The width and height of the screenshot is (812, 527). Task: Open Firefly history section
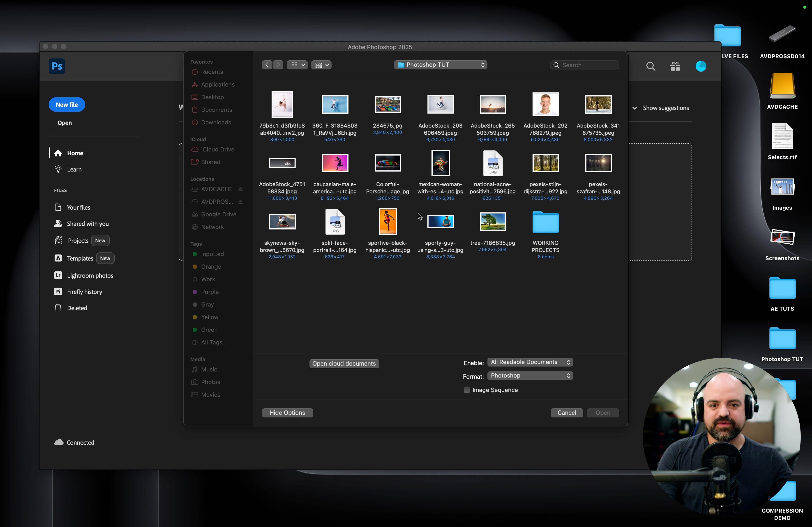[x=84, y=292]
